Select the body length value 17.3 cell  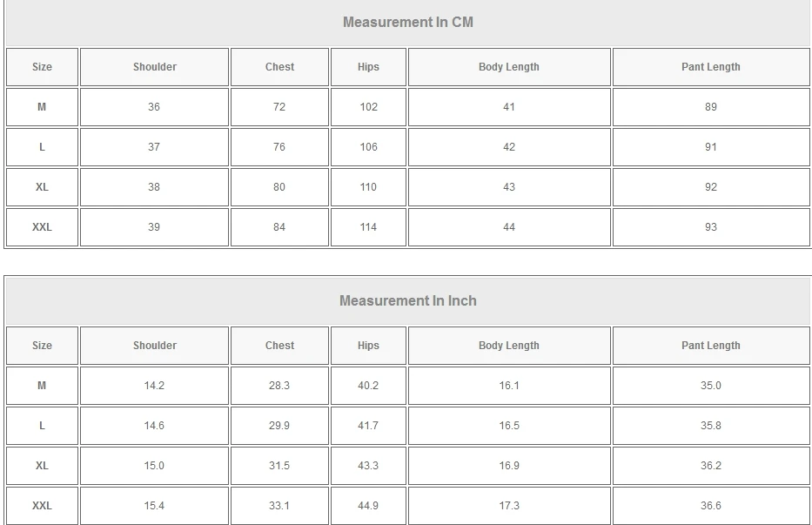coord(509,505)
